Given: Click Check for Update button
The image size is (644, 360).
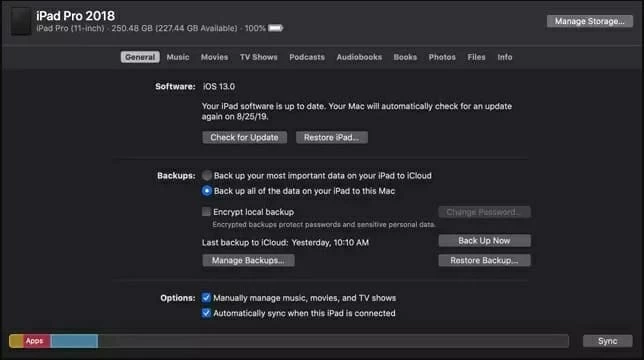Looking at the screenshot, I should [244, 138].
